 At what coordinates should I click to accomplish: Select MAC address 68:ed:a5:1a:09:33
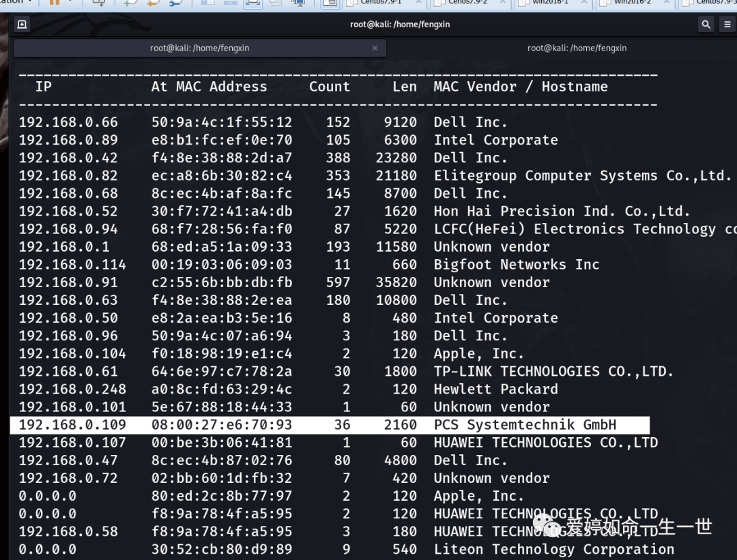[221, 247]
